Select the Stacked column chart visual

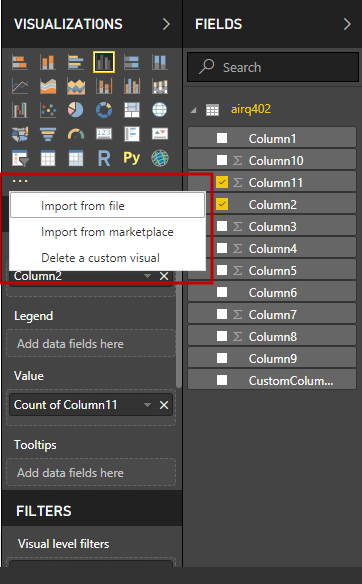click(x=48, y=62)
